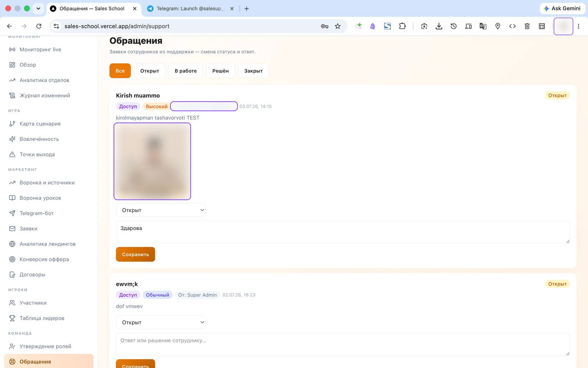The height and width of the screenshot is (368, 588).
Task: Open the browser three-dot menu
Action: (x=578, y=26)
